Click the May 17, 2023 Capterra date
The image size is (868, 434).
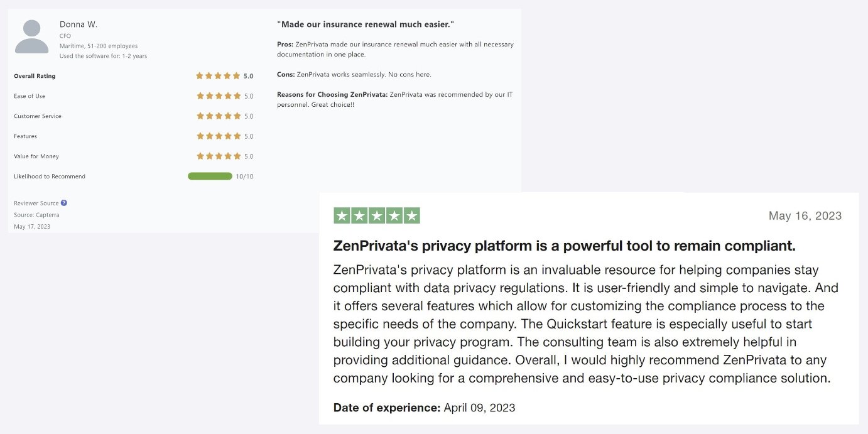[32, 226]
